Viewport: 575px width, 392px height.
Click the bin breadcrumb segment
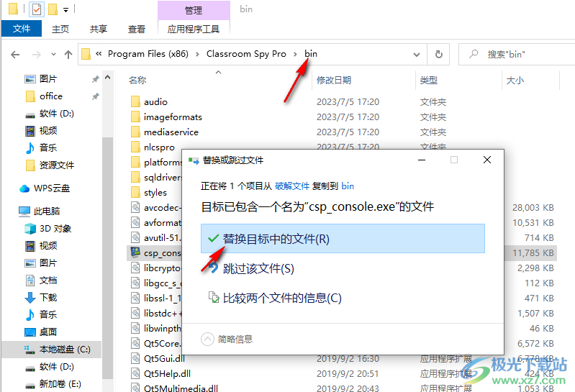tap(311, 54)
